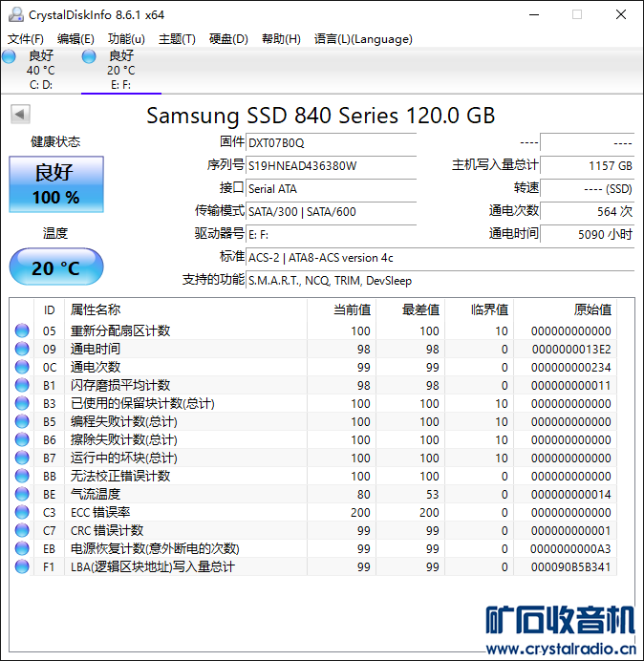This screenshot has height=661, width=644.
Task: Click status orb for attribute B1
Action: coord(22,385)
